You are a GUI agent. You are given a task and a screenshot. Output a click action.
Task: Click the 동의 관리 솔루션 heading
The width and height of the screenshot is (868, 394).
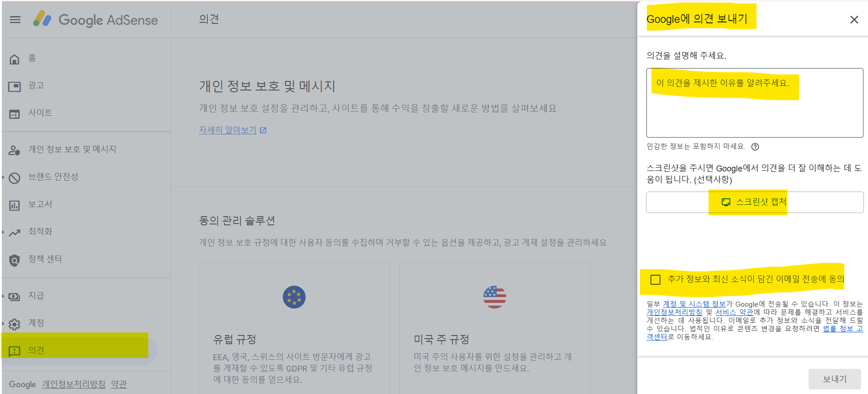click(237, 221)
